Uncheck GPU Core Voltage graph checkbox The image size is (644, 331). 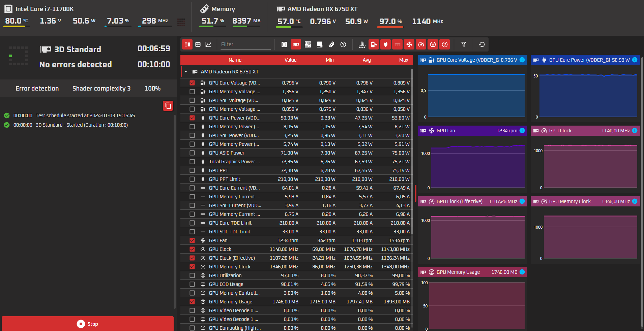[x=192, y=83]
